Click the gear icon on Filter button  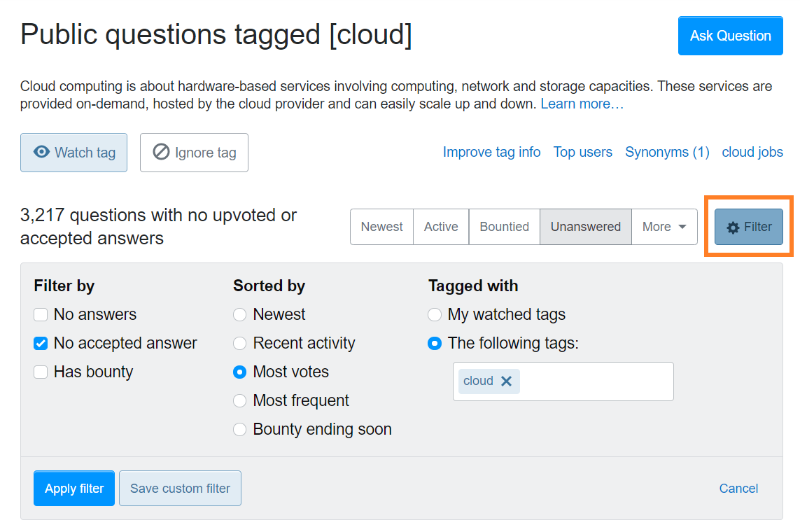[x=733, y=227]
